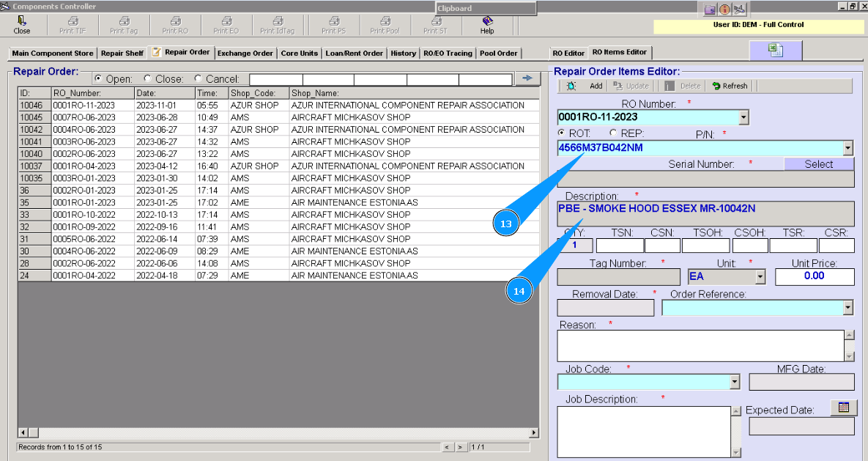This screenshot has height=461, width=868.
Task: Select the Close repair order filter radio
Action: (x=148, y=79)
